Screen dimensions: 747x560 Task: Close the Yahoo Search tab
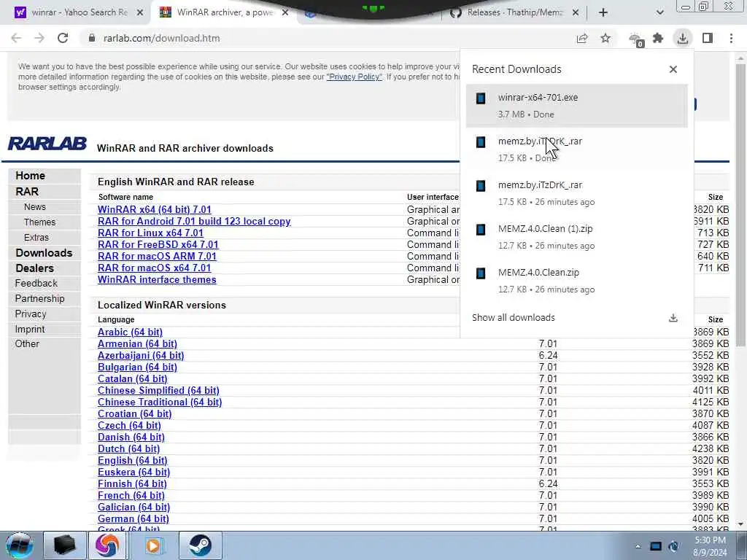[140, 12]
